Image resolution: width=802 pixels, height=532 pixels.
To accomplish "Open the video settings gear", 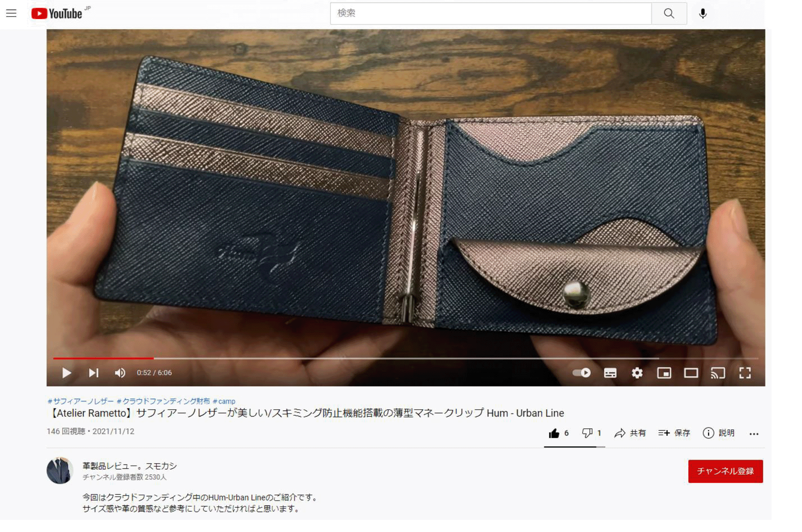I will pos(637,373).
